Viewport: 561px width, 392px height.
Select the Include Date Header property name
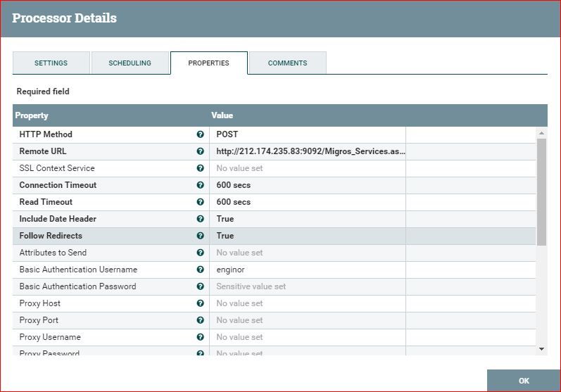(x=58, y=219)
